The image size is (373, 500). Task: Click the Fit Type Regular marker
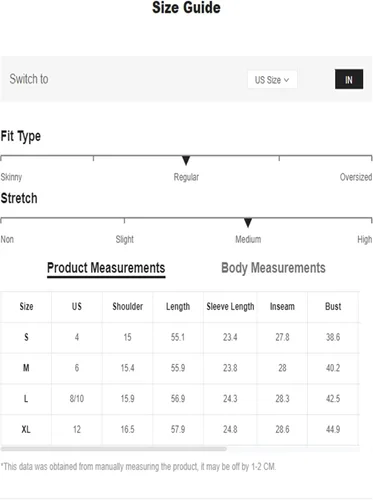tap(186, 160)
